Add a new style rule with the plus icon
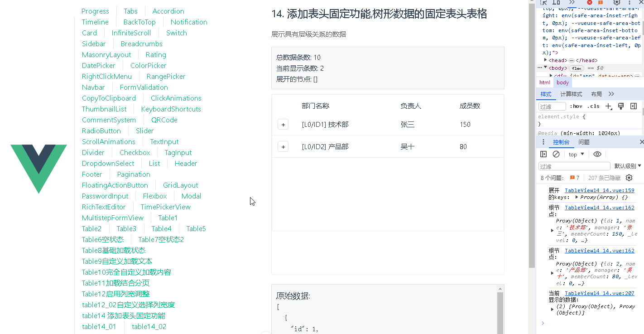This screenshot has width=644, height=334. [608, 106]
